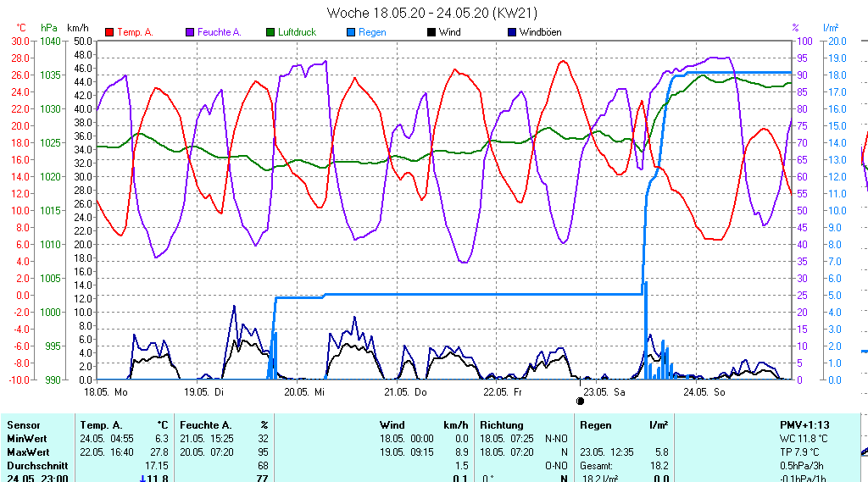Click the purple Feuchte A. legend square

click(x=191, y=32)
